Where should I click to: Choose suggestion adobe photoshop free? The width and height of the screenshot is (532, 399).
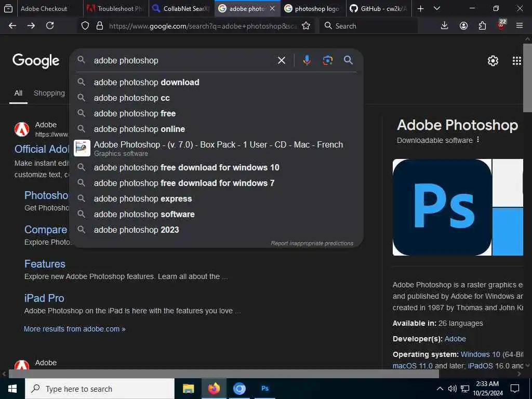pyautogui.click(x=217, y=113)
